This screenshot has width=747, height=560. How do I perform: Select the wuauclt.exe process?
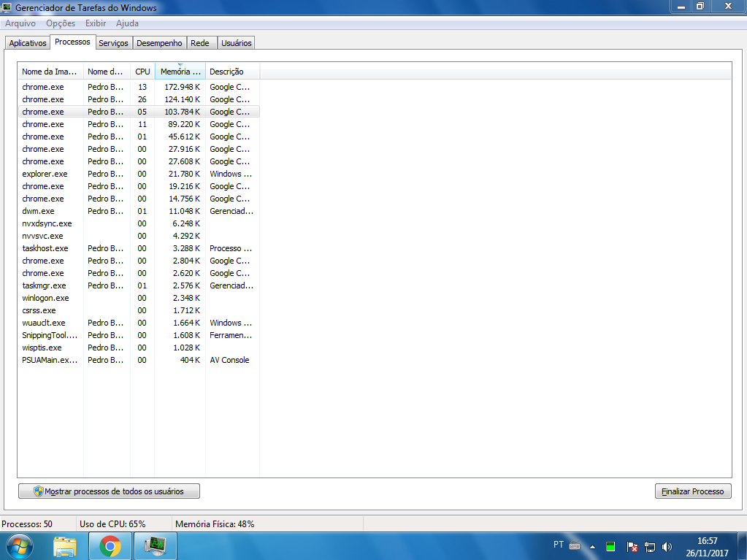tap(139, 323)
